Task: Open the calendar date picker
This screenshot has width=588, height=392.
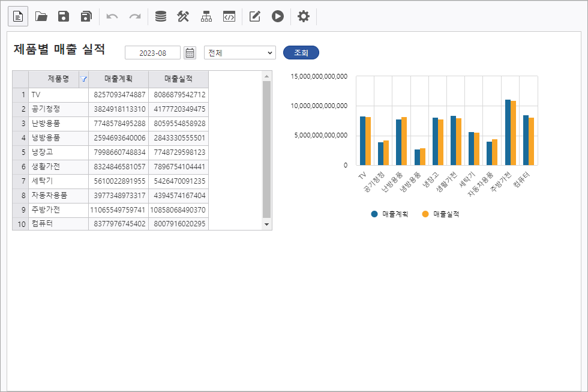Action: (190, 53)
